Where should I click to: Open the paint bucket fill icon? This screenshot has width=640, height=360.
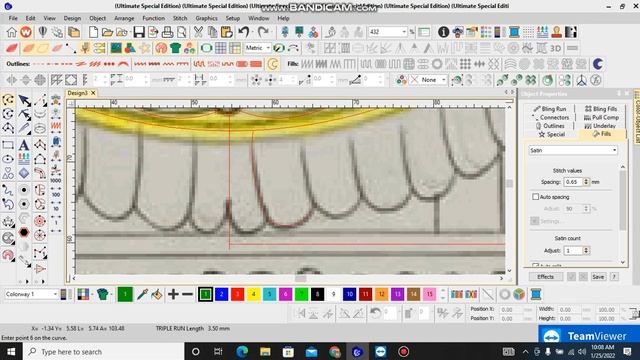point(157,294)
